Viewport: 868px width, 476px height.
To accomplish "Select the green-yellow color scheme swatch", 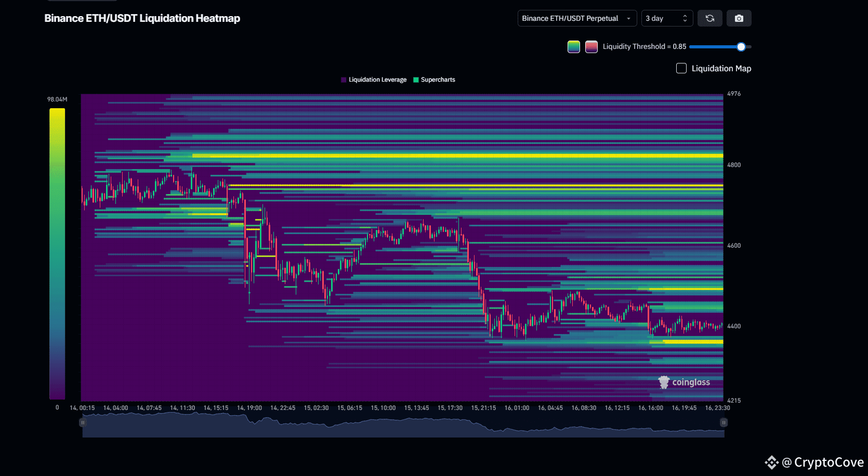I will pos(574,47).
